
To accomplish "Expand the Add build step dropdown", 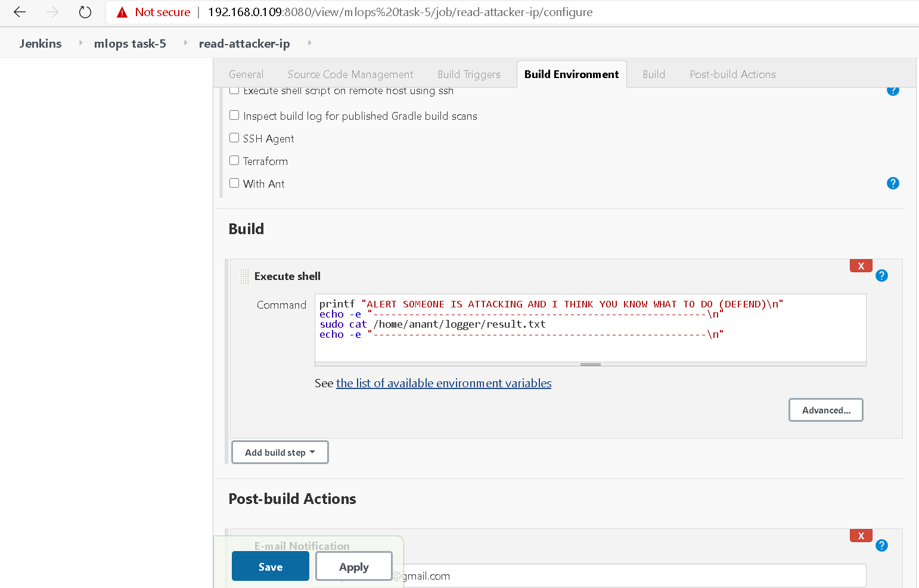I will pyautogui.click(x=280, y=452).
